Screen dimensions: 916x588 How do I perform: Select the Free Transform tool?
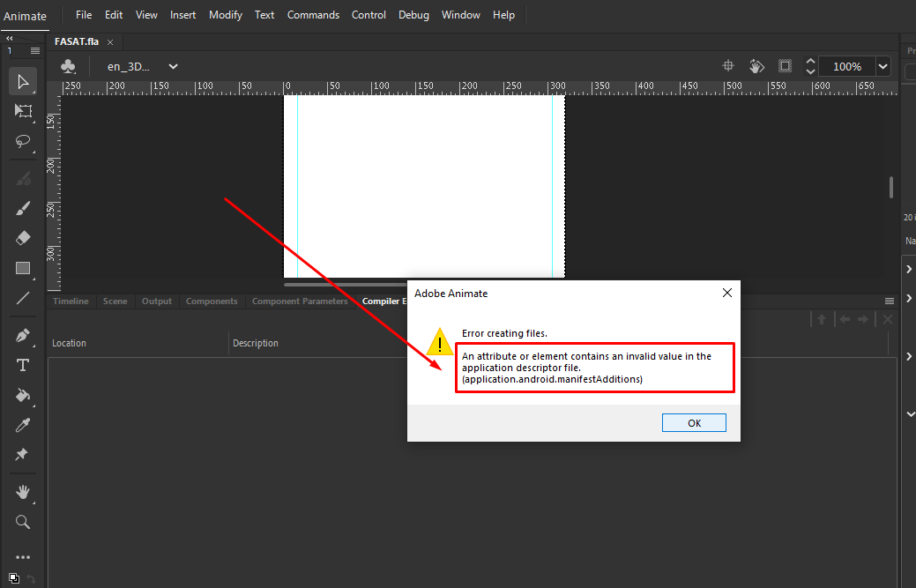(x=23, y=111)
